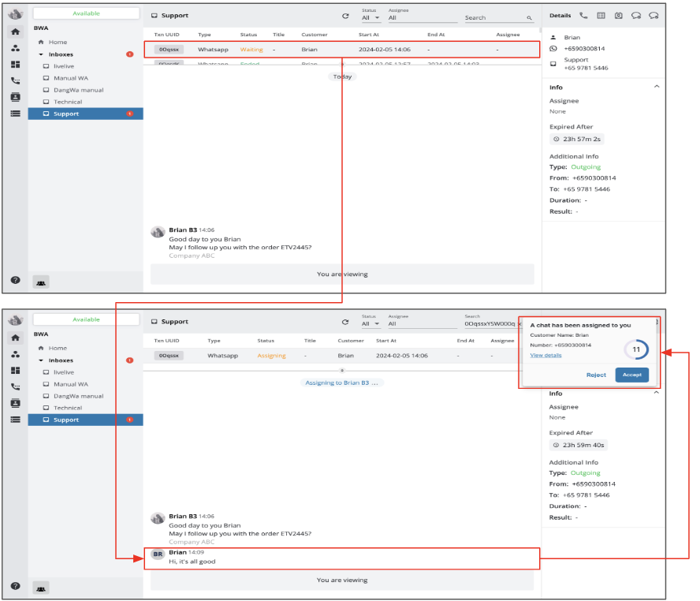
Task: Reject the assigned chat notification
Action: coord(596,375)
